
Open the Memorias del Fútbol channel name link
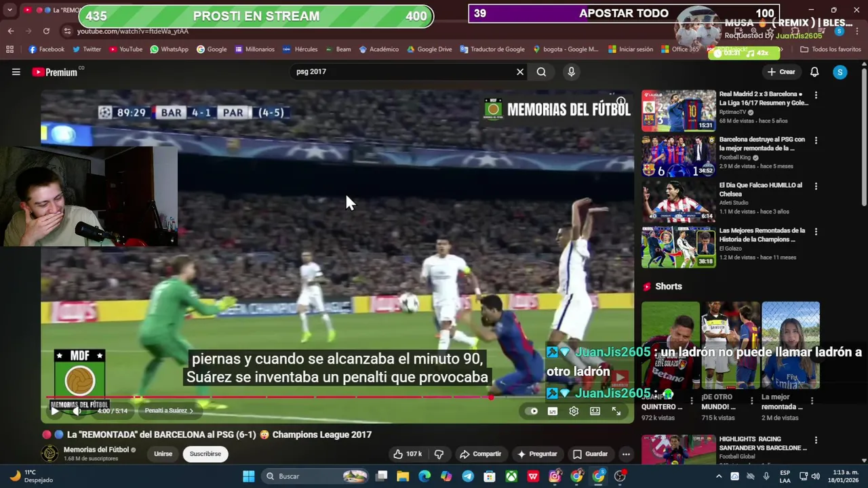pyautogui.click(x=96, y=450)
